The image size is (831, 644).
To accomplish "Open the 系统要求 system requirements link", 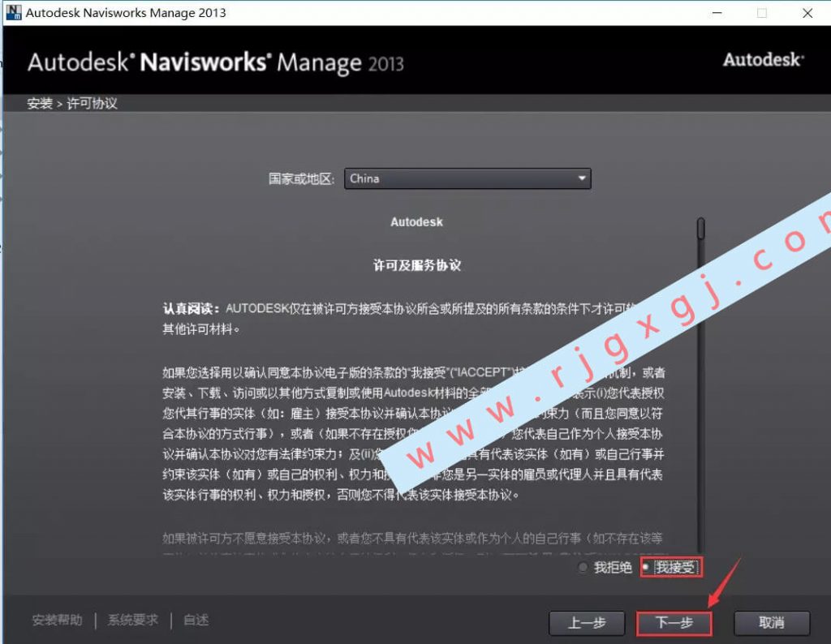I will pyautogui.click(x=133, y=620).
